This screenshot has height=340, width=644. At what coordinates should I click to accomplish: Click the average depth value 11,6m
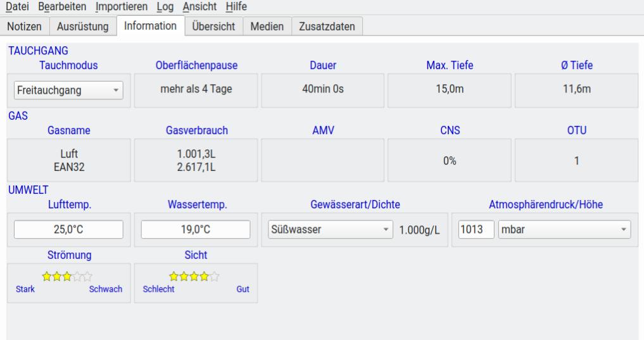577,89
